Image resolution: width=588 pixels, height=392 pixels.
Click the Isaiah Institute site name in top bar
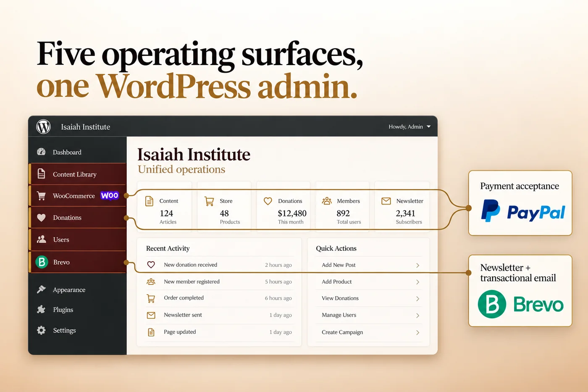(86, 127)
